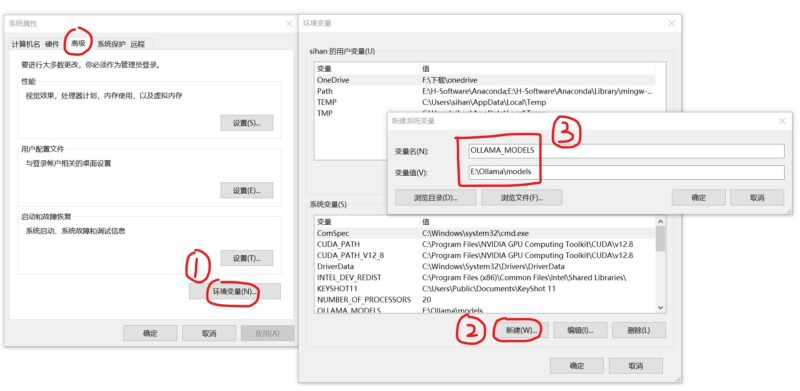Image resolution: width=800 pixels, height=391 pixels.
Task: Cancel the 环境变量 dialog
Action: (636, 365)
